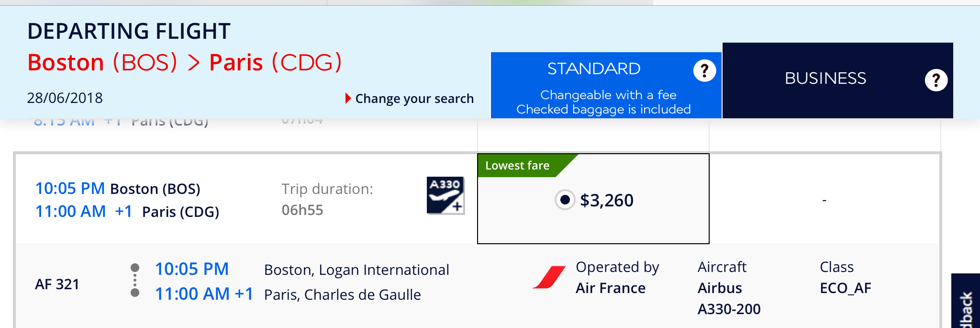This screenshot has height=328, width=980.
Task: Open the BUSINESS fare help question mark
Action: pos(936,80)
